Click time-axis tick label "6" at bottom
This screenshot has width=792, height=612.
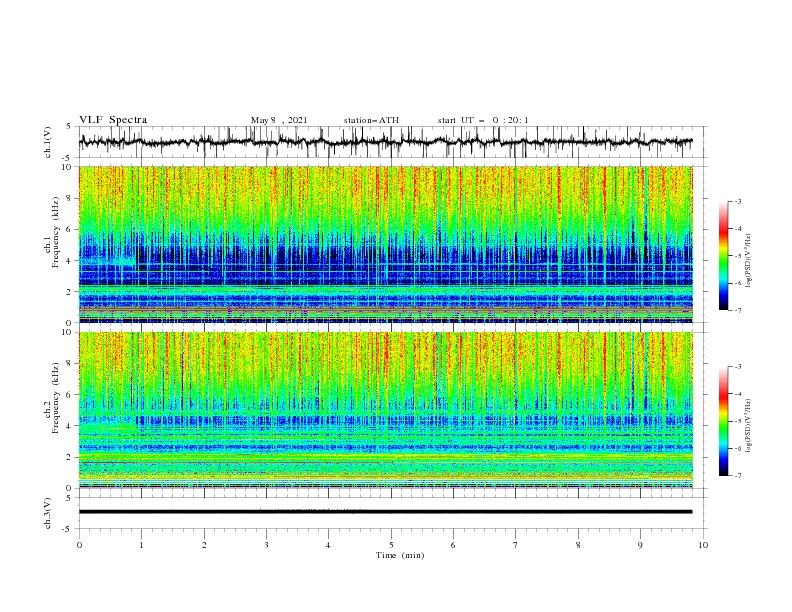(453, 545)
